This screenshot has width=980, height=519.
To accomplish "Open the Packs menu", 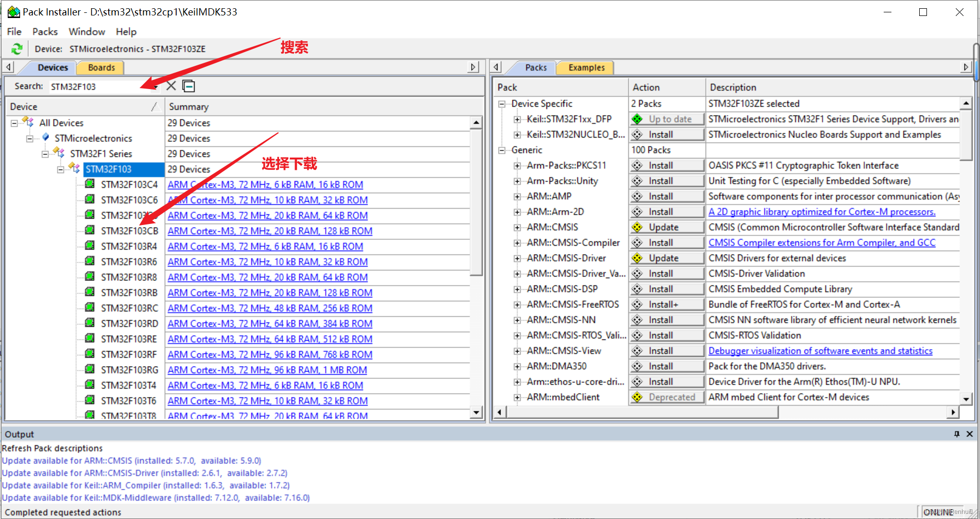I will pos(45,31).
